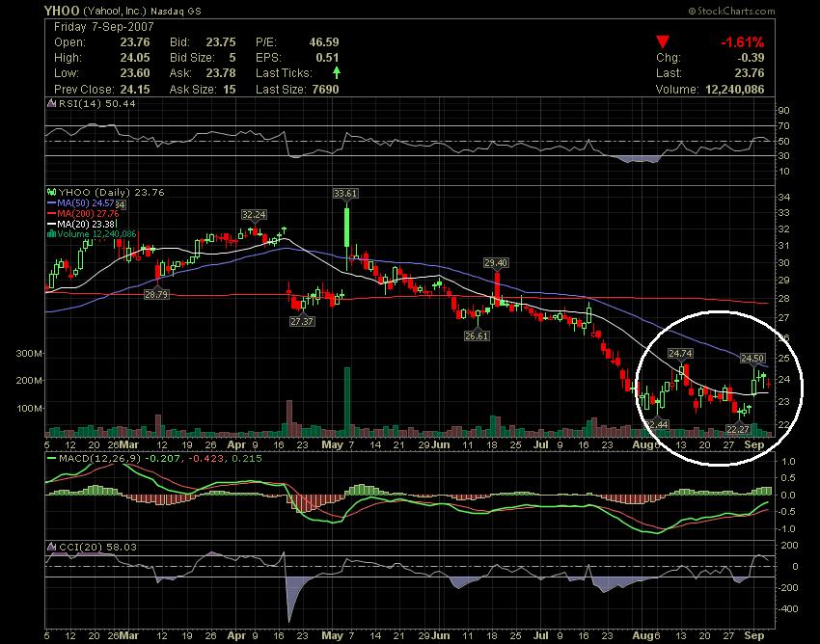This screenshot has height=644, width=820.
Task: Click the Prev Close value 24.15
Action: [x=135, y=90]
